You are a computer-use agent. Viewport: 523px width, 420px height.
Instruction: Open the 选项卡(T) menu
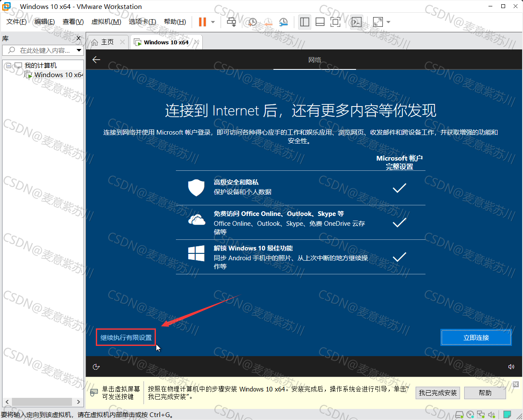click(x=143, y=22)
